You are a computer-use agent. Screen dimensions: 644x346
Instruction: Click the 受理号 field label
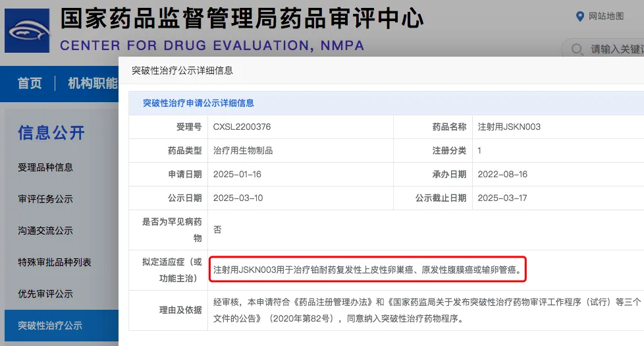click(189, 127)
